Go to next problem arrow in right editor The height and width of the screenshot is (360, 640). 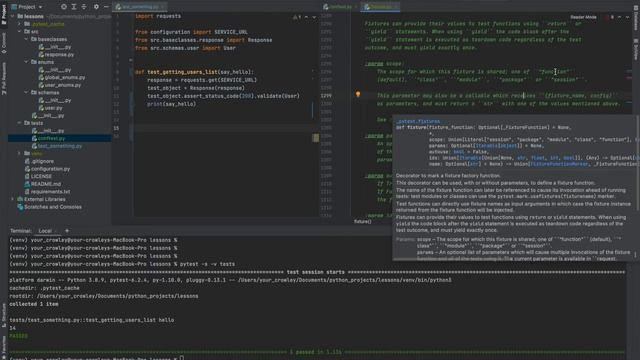pyautogui.click(x=627, y=17)
